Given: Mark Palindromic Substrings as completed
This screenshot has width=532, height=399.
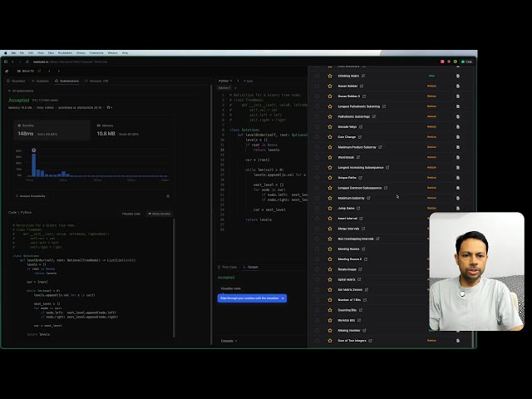Looking at the screenshot, I should (x=317, y=116).
